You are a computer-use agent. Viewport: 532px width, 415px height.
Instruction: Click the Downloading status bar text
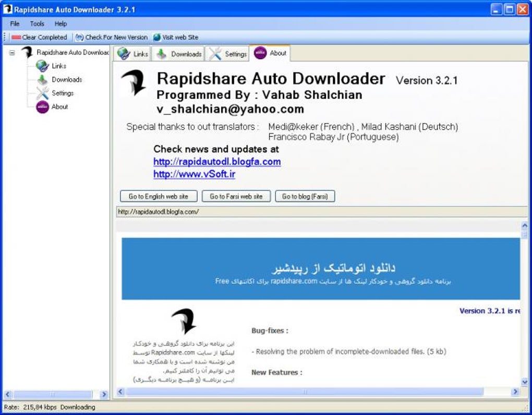tap(78, 407)
